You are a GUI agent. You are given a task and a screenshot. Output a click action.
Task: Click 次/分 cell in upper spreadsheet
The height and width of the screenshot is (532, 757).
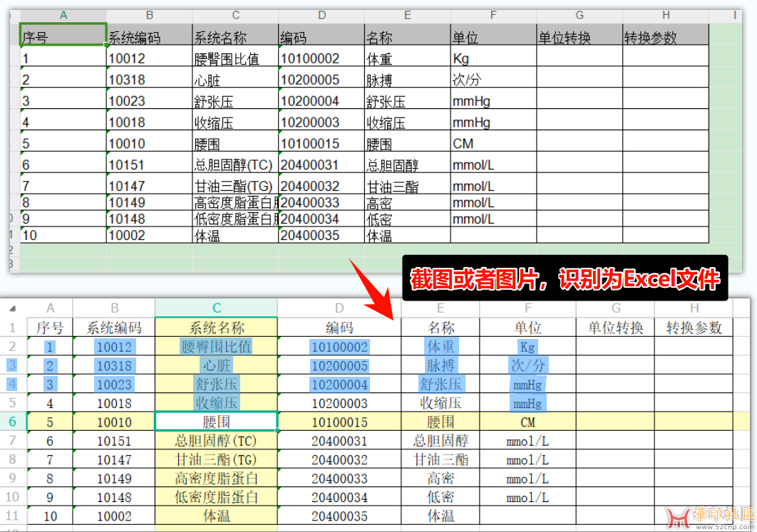pos(493,77)
